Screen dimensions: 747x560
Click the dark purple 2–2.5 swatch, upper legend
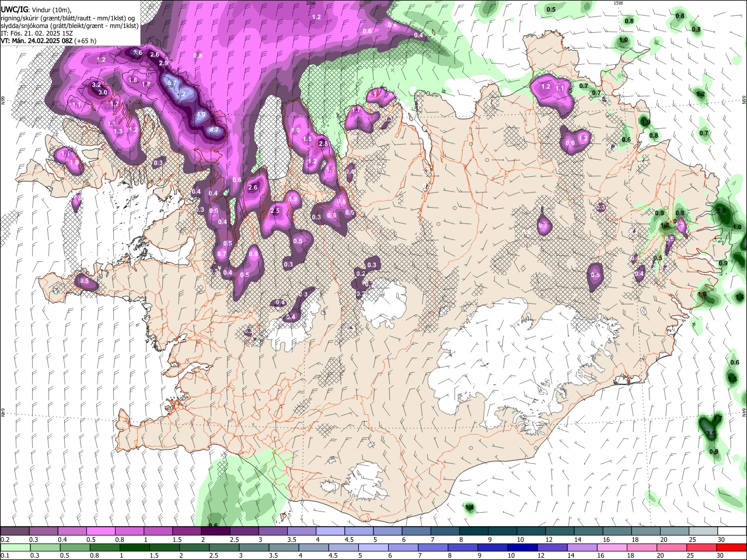215,531
